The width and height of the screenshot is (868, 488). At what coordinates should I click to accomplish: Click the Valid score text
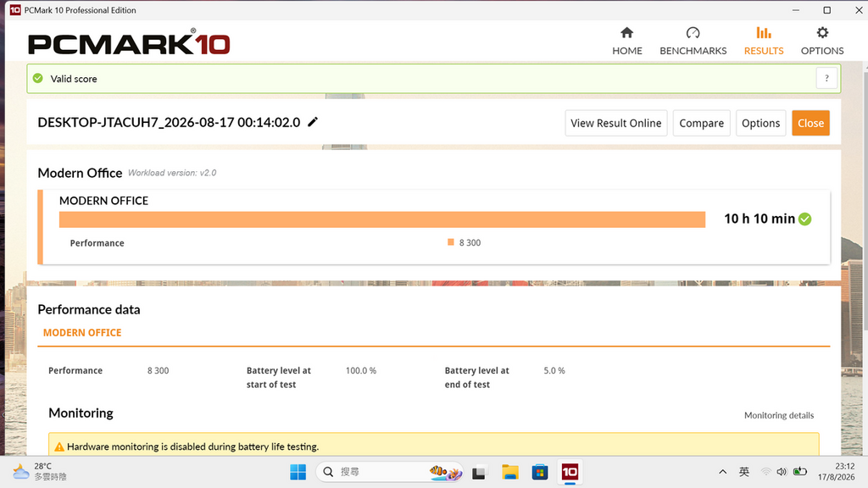coord(74,79)
